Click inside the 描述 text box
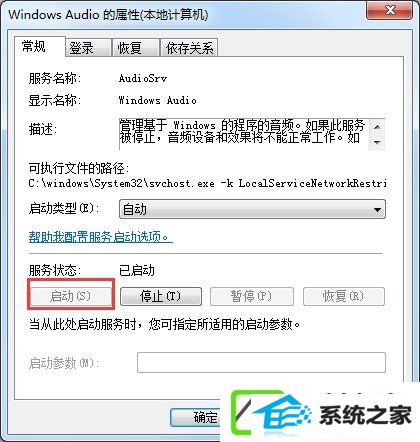This screenshot has width=420, height=442. [x=244, y=134]
